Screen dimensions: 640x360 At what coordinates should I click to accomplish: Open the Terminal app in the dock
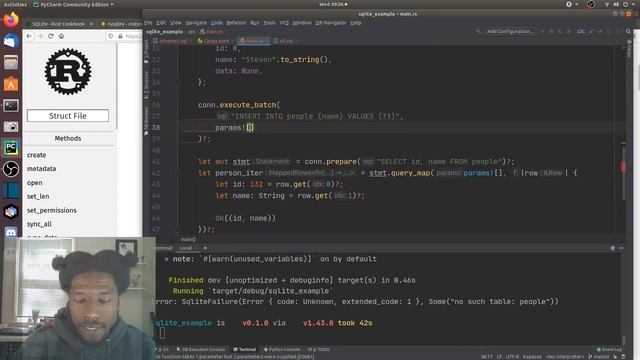11,106
